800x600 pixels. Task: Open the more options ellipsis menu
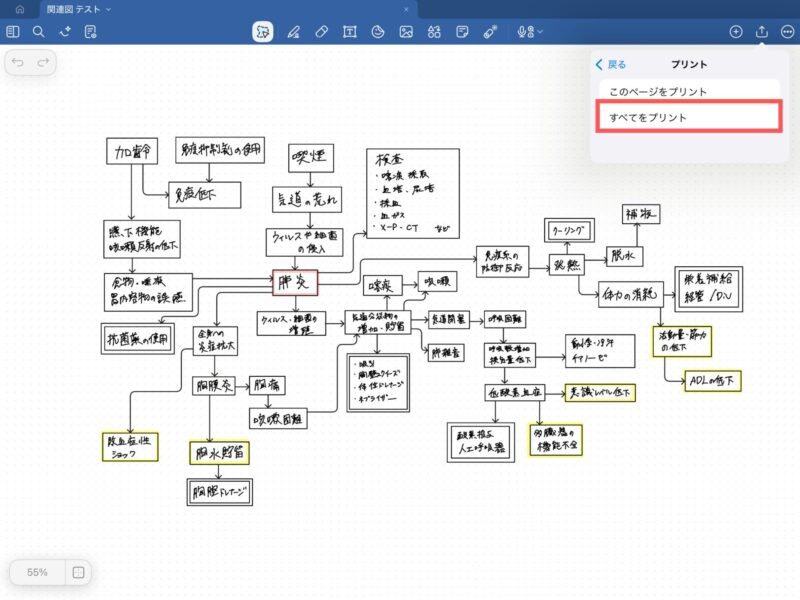tap(787, 32)
